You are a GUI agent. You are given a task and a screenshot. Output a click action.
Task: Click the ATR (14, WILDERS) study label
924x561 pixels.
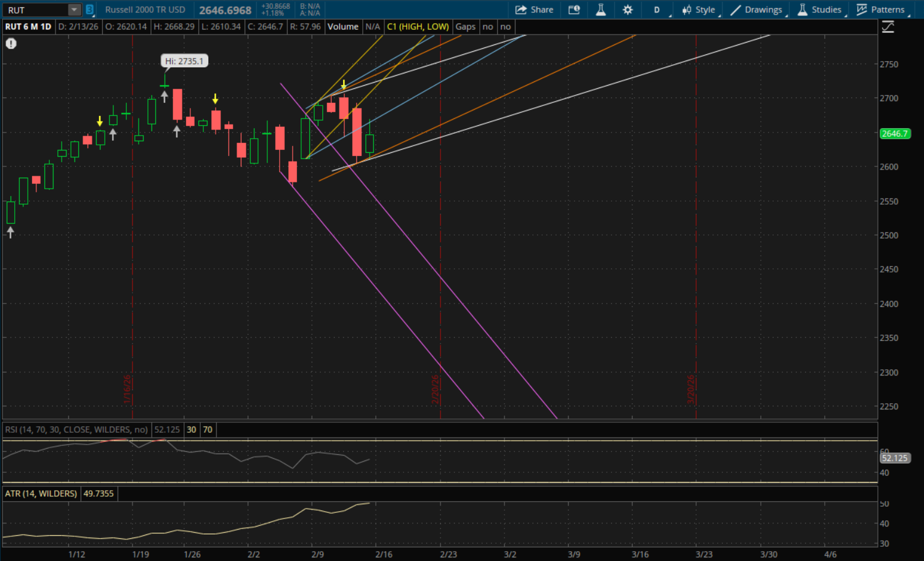[41, 494]
